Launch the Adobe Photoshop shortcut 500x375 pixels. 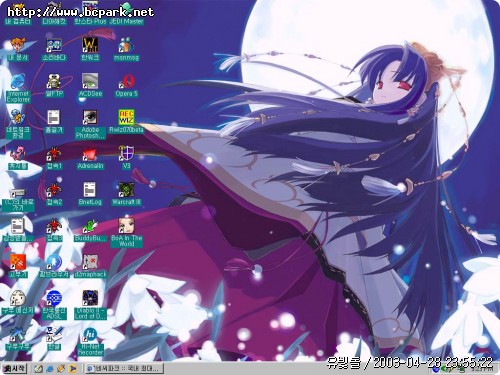coord(90,124)
